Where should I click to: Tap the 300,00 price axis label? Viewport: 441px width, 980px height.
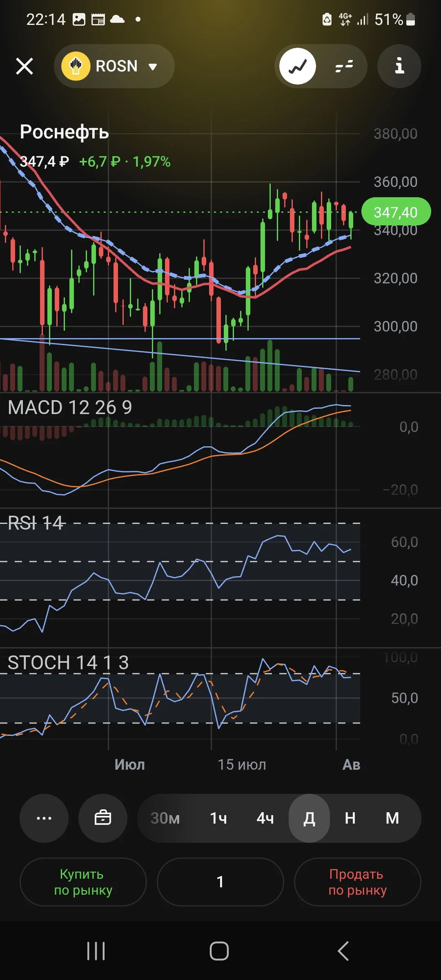coord(396,326)
